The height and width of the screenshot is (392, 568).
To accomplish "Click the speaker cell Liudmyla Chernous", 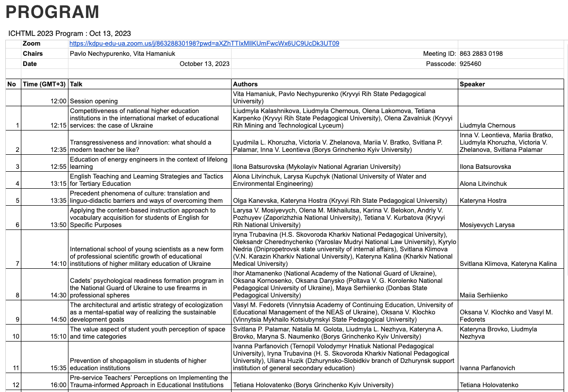I will click(487, 126).
